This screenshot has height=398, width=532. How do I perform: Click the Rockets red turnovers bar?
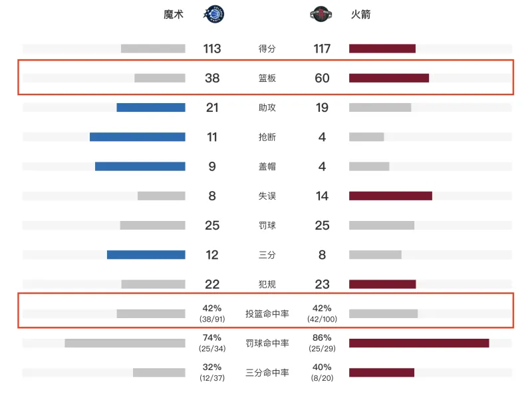tap(390, 196)
